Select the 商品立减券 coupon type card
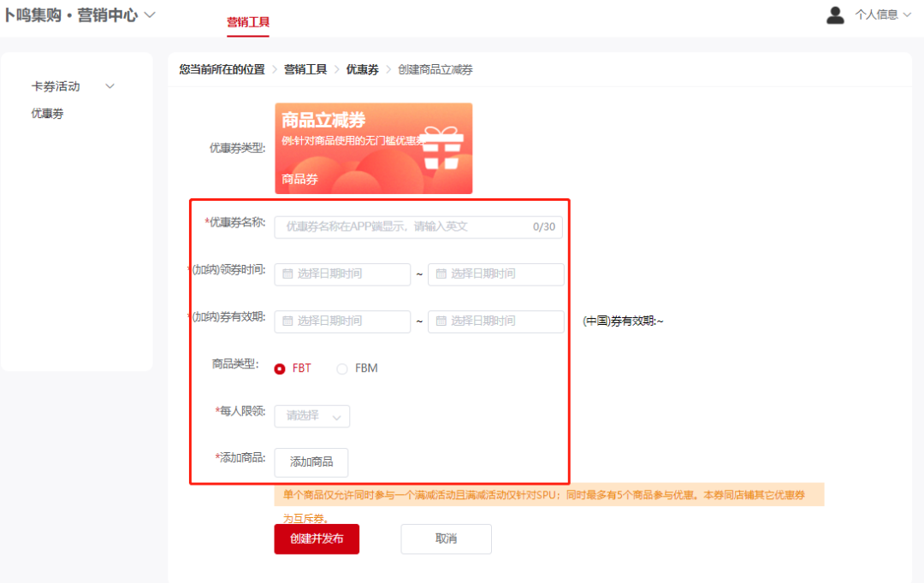 tap(373, 148)
